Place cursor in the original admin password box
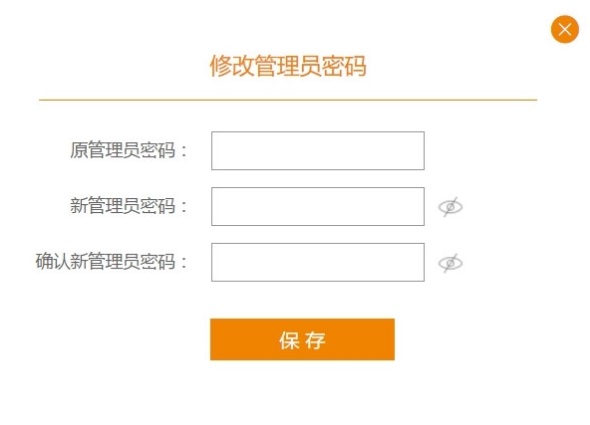Image resolution: width=590 pixels, height=425 pixels. 318,151
